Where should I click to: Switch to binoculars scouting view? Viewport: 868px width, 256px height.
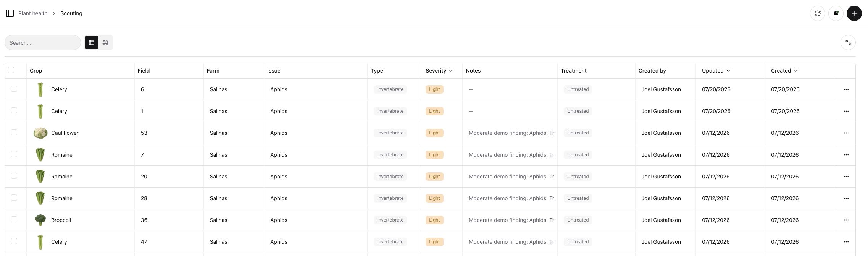105,42
